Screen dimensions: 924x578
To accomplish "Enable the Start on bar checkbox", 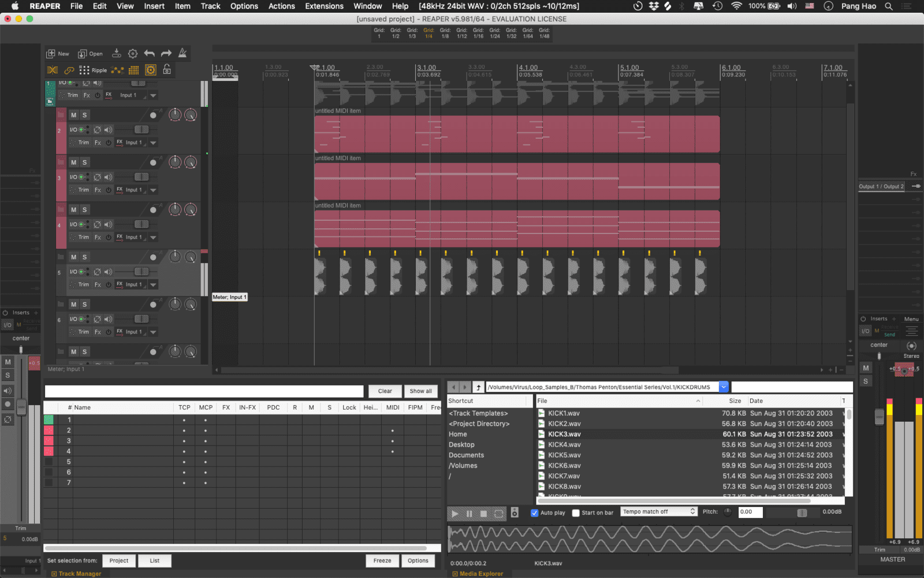I will click(576, 513).
